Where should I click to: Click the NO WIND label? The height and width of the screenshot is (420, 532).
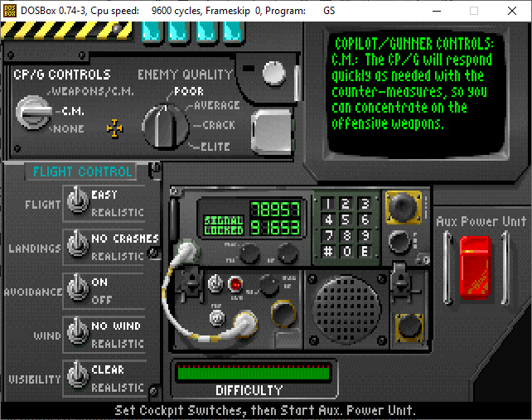[x=116, y=326]
